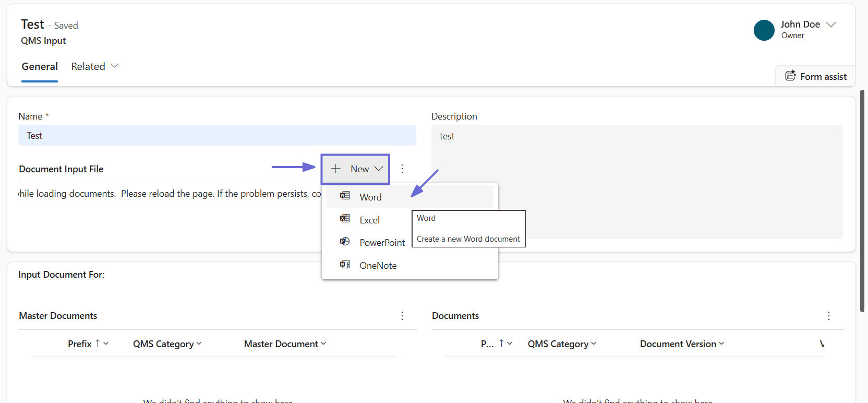Click the Excel icon in dropdown
Screen dimensions: 868x403
point(345,219)
